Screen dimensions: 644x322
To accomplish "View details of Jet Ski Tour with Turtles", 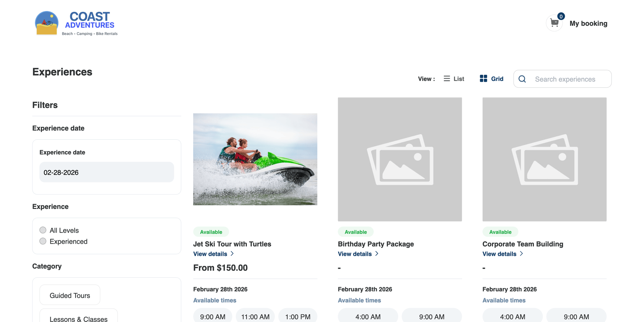I will (210, 254).
